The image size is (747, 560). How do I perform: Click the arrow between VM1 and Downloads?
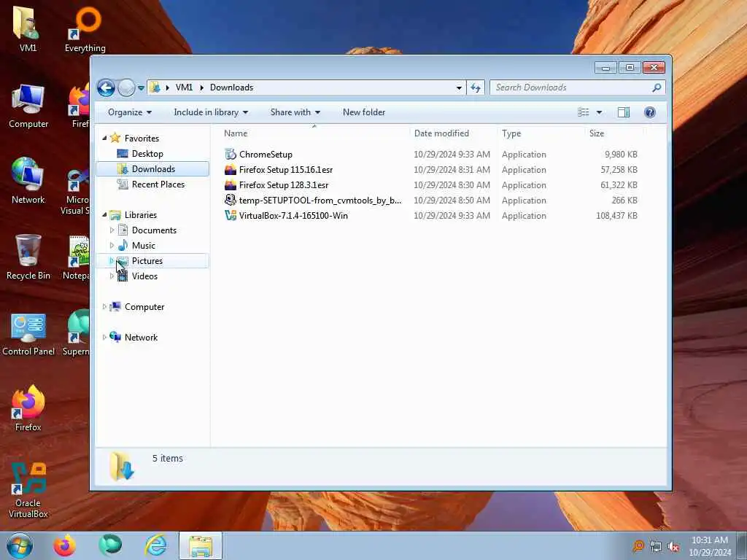click(201, 87)
